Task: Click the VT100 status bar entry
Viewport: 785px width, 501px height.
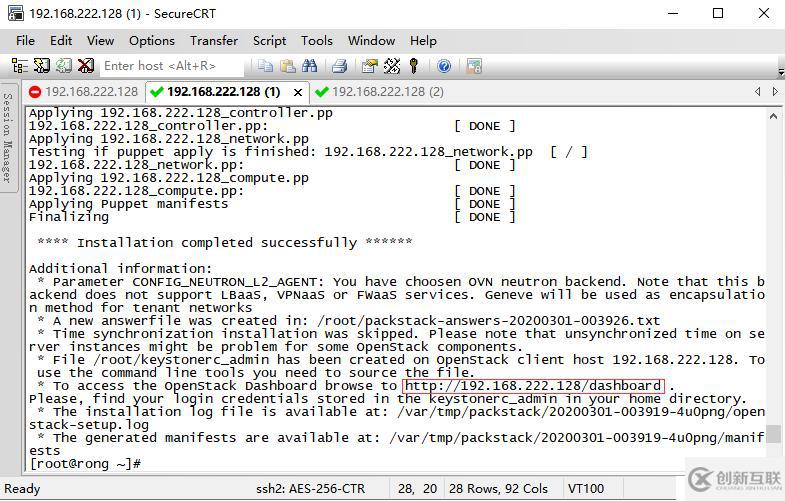Action: tap(586, 488)
